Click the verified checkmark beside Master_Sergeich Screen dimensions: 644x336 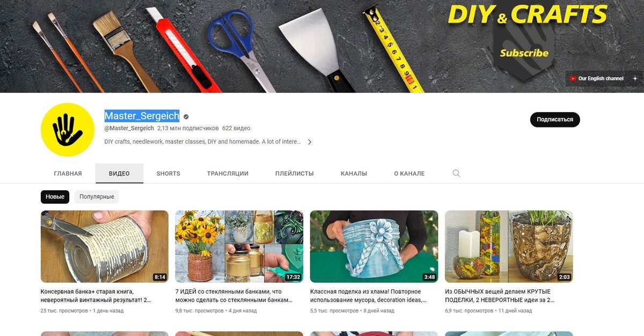186,116
